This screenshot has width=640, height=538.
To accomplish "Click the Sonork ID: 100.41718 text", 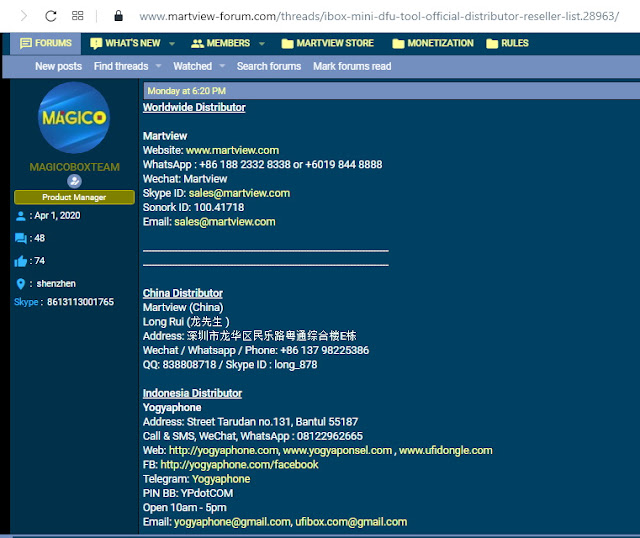I will tap(193, 207).
